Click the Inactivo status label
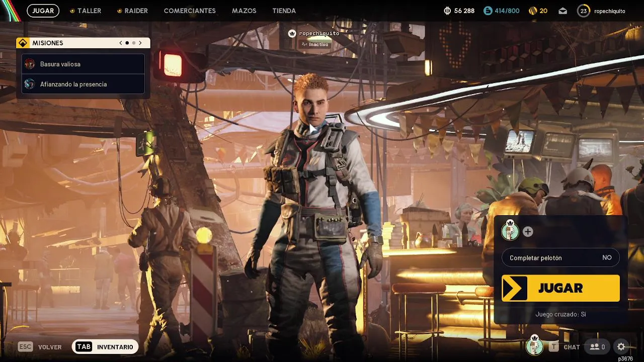 tap(315, 44)
